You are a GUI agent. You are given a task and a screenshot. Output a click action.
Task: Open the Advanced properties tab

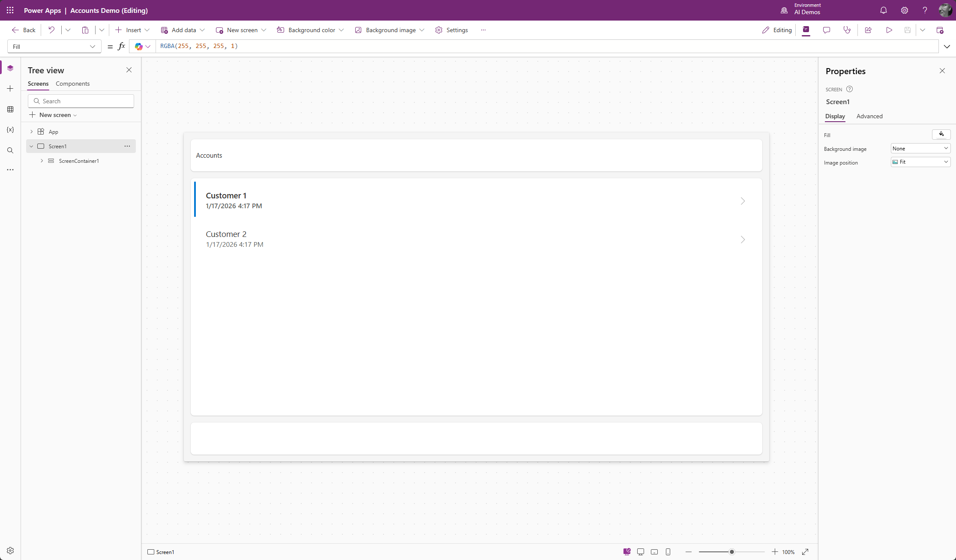click(869, 116)
